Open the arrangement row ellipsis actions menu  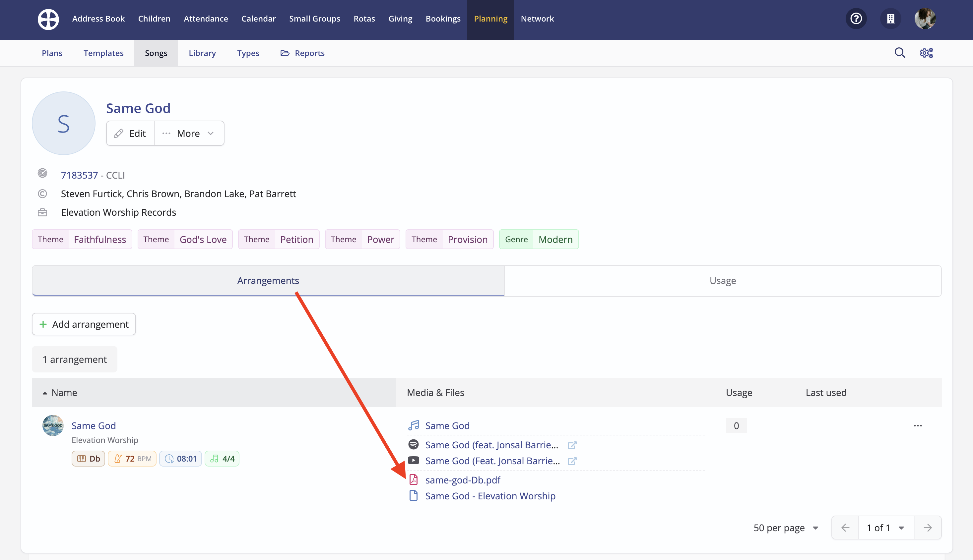tap(918, 425)
